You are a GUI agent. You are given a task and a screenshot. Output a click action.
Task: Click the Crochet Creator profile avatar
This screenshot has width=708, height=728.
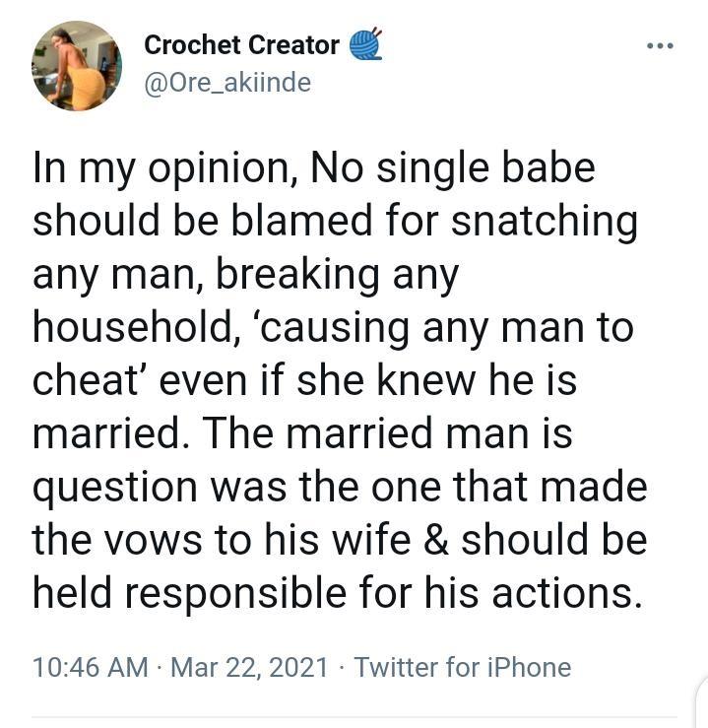tap(77, 65)
